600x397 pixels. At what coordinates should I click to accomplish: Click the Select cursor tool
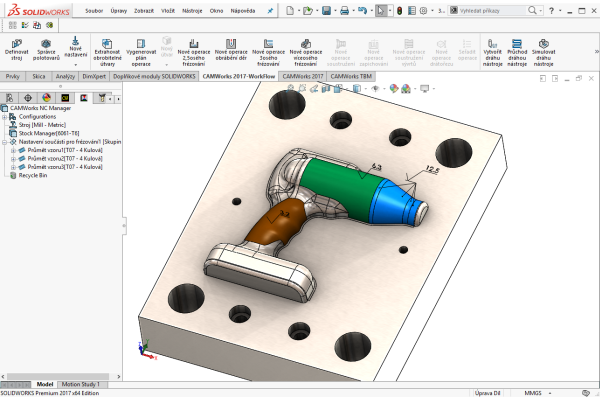point(380,11)
